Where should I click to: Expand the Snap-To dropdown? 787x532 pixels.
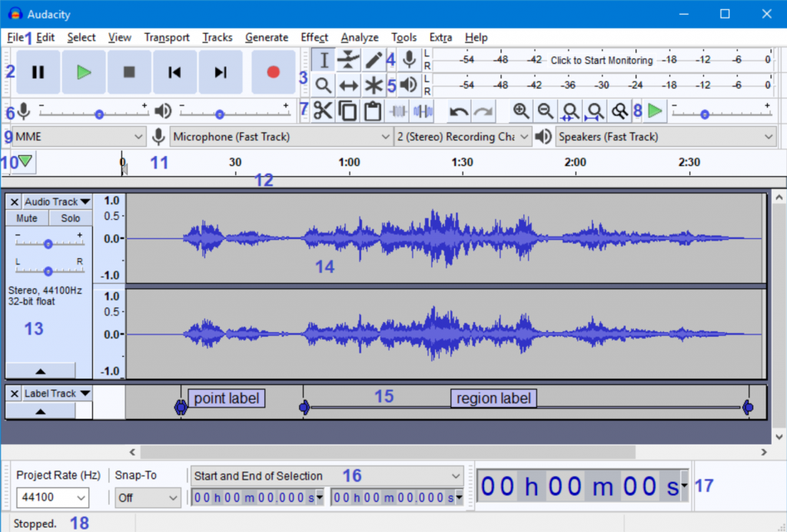point(148,497)
